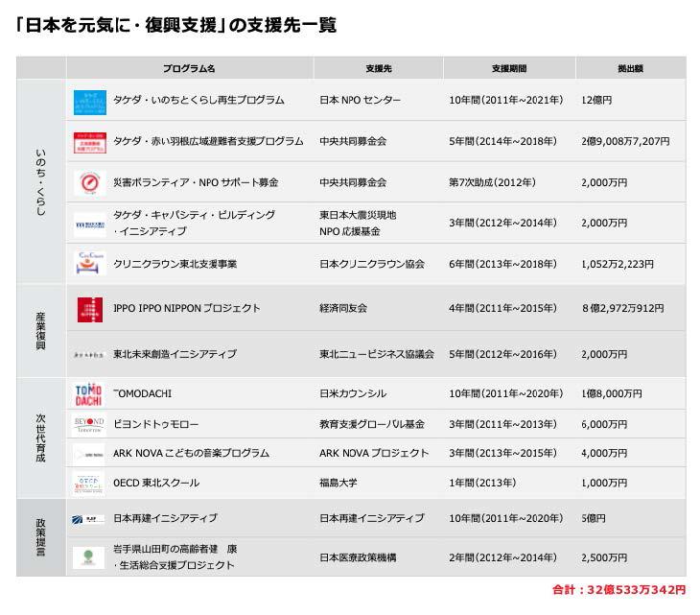Click 東北未来創造イニシアティブ text
The width and height of the screenshot is (700, 615).
click(175, 354)
